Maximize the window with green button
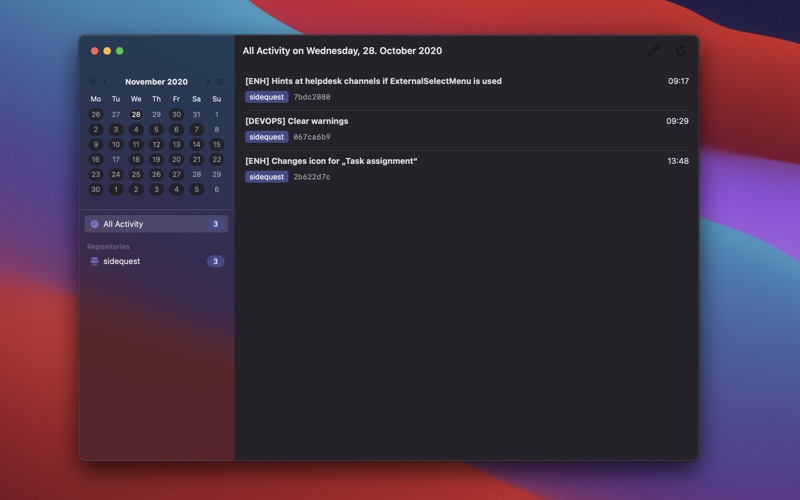800x500 pixels. pos(119,51)
